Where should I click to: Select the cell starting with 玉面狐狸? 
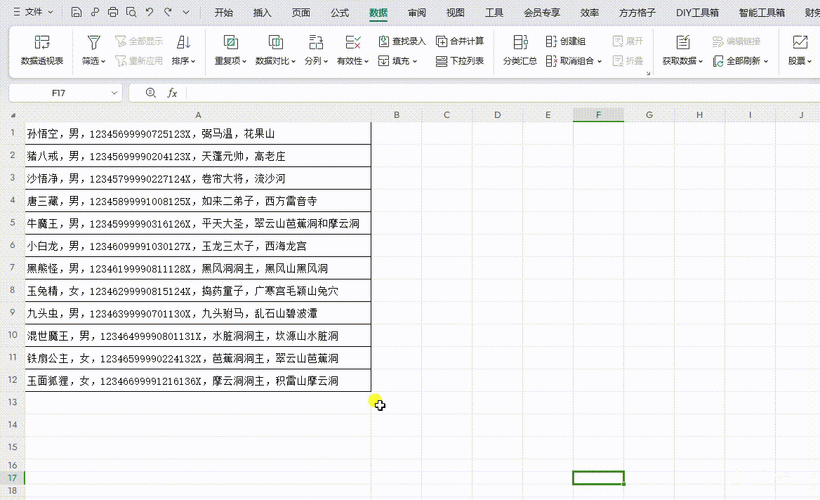click(198, 381)
